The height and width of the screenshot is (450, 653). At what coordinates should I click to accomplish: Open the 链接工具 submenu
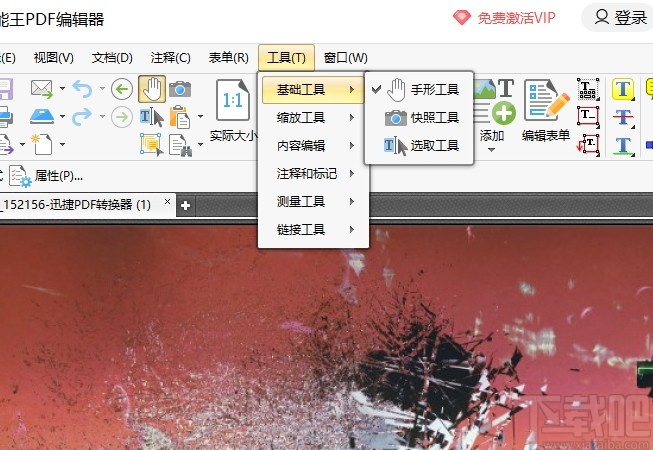click(x=313, y=230)
